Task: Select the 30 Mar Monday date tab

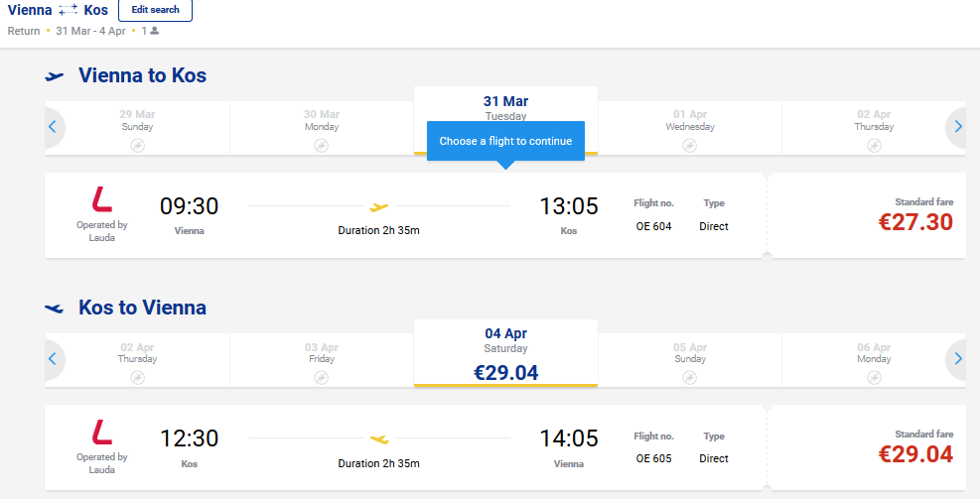Action: coord(322,128)
